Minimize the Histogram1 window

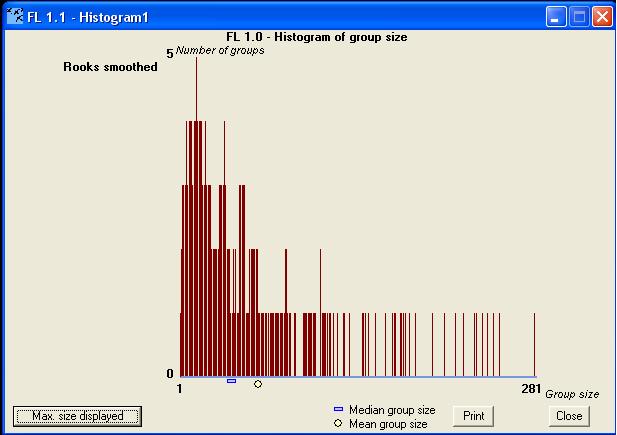(557, 17)
